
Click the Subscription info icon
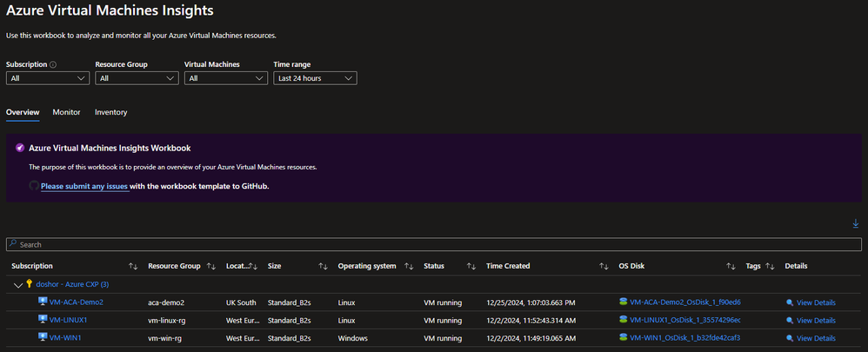(x=54, y=64)
